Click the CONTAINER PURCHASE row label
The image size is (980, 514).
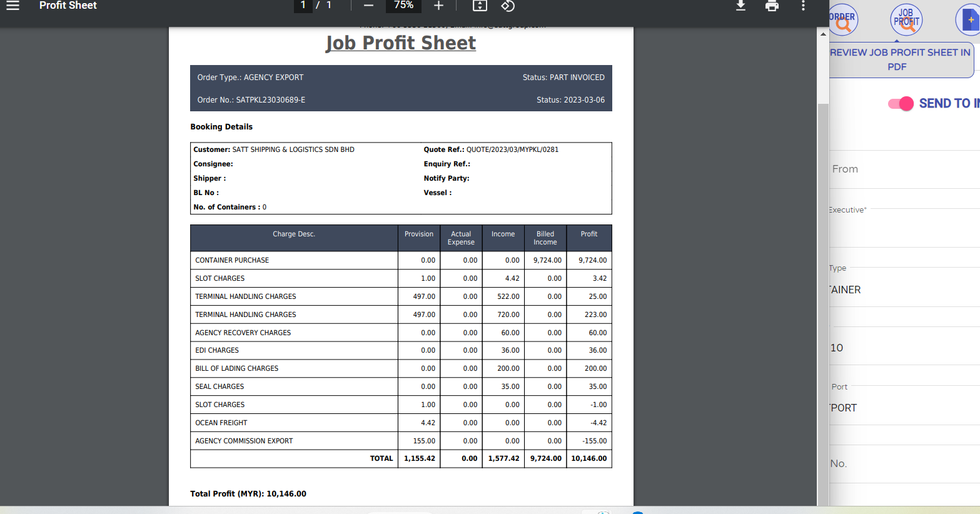coord(232,260)
